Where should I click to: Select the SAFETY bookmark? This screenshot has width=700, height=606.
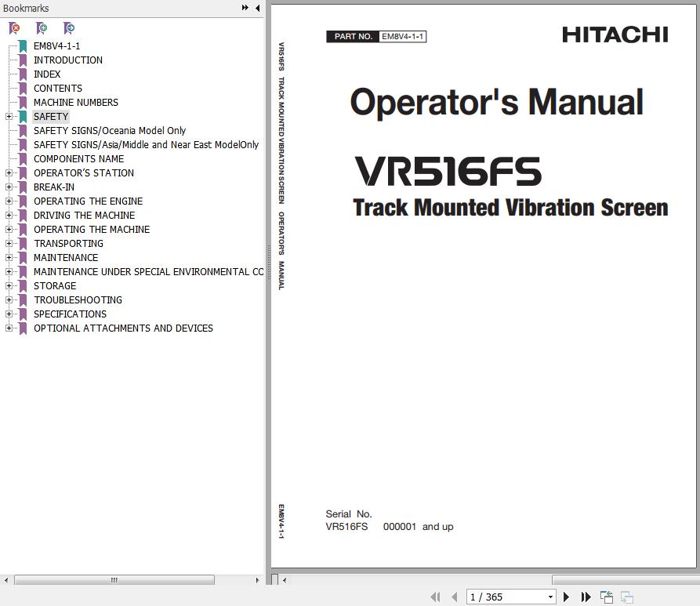point(51,117)
